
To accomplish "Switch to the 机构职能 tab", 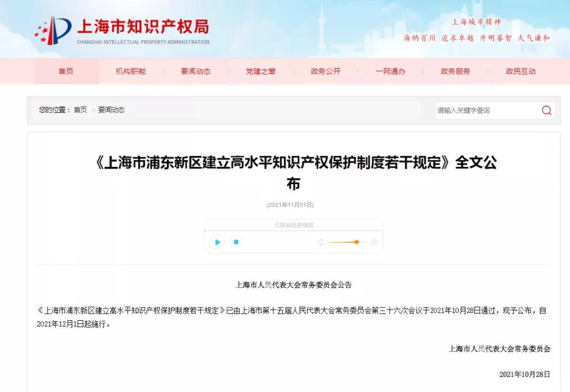I will click(132, 71).
